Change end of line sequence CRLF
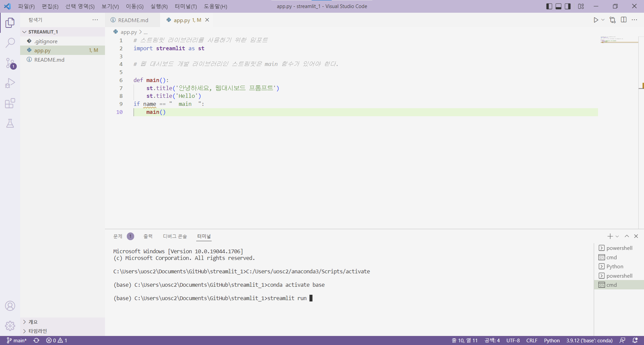This screenshot has height=345, width=644. pyautogui.click(x=532, y=340)
